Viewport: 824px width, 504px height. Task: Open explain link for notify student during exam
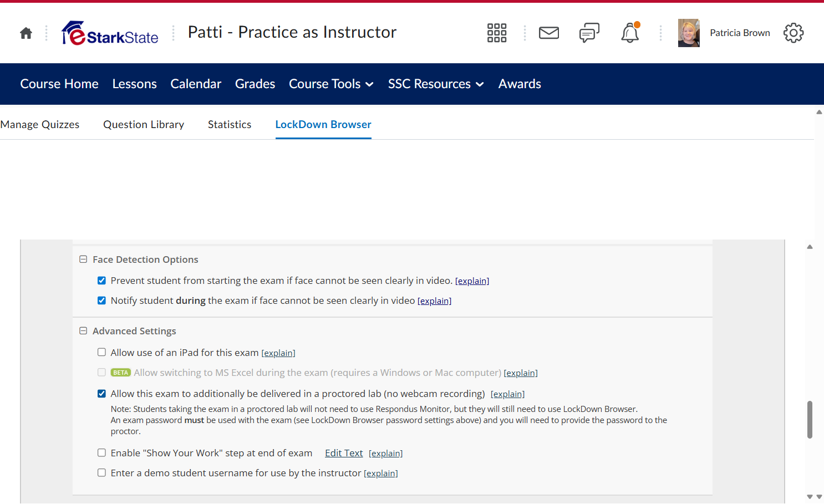(434, 301)
